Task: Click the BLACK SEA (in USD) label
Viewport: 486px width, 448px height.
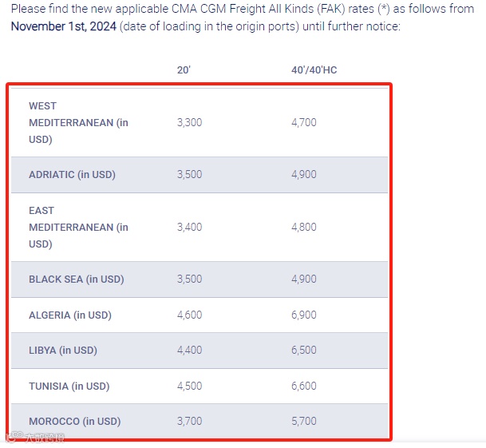Action: pos(77,279)
